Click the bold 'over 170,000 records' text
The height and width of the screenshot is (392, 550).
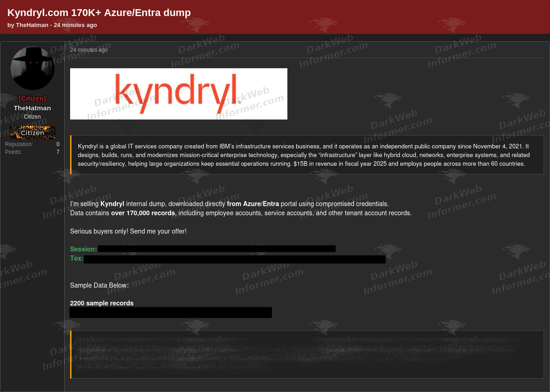point(143,213)
